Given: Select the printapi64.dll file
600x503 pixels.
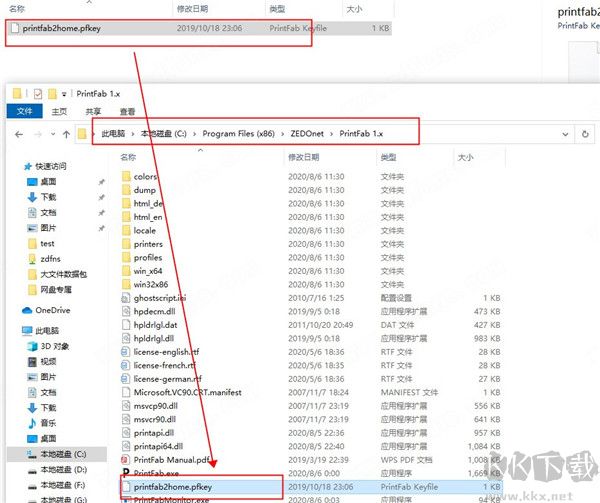Looking at the screenshot, I should [x=158, y=446].
